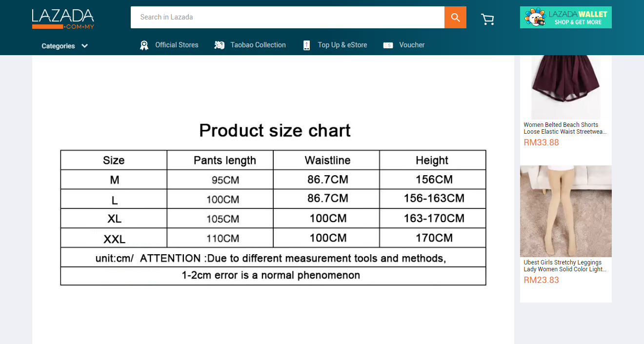Click the Taobao Collection icon

220,45
